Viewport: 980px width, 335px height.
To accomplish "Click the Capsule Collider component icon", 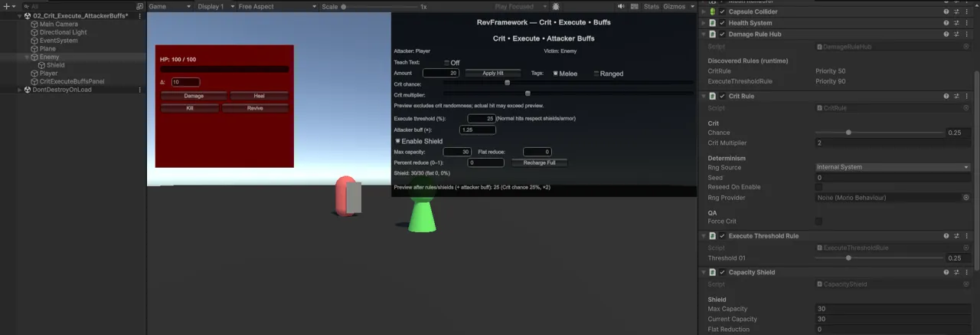I will tap(712, 11).
